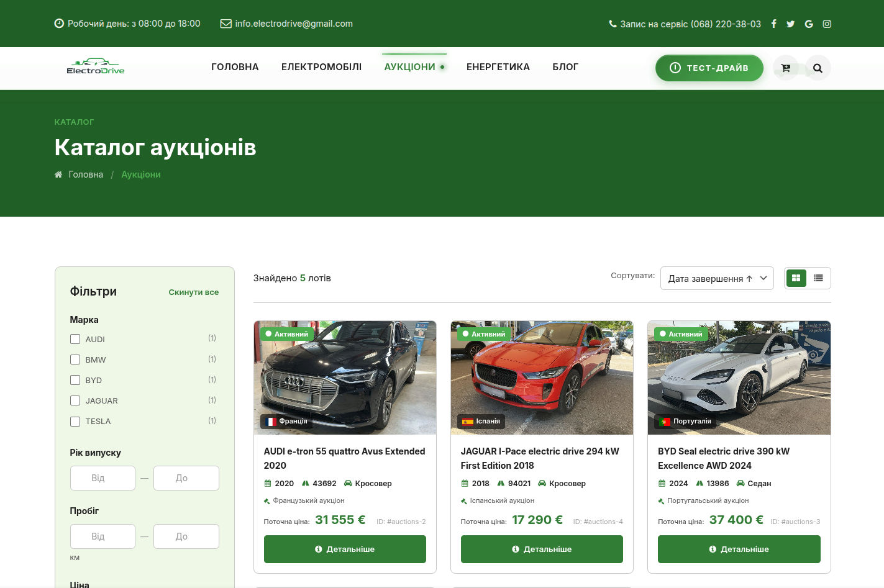Viewport: 884px width, 588px height.
Task: Click Детальніше on the BYD Seal card
Action: [x=739, y=550]
